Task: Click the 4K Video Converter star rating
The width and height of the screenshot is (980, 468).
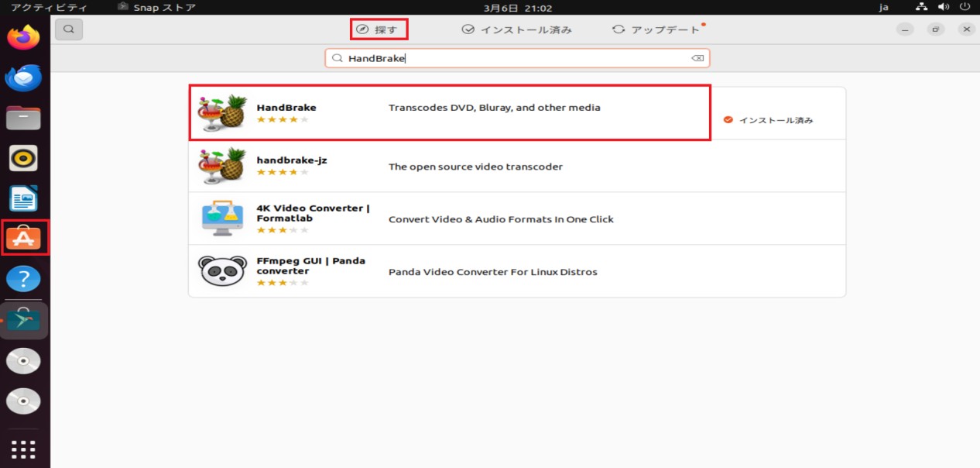Action: [283, 230]
